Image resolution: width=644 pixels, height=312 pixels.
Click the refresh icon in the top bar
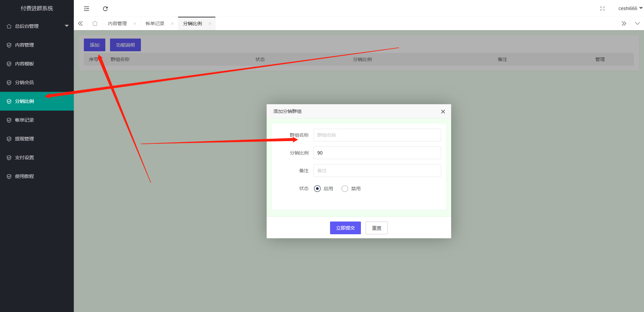105,9
